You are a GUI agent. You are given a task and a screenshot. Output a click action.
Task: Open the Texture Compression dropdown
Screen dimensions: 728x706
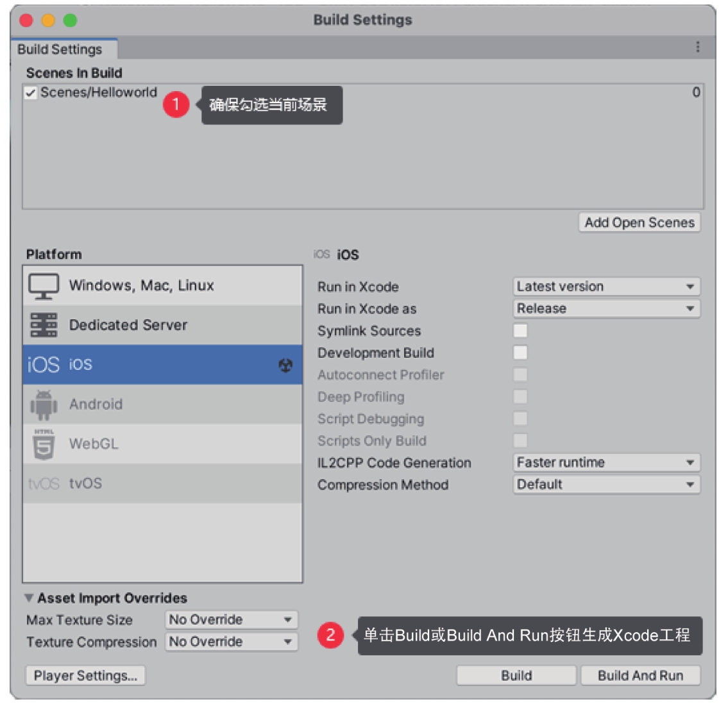click(x=231, y=642)
